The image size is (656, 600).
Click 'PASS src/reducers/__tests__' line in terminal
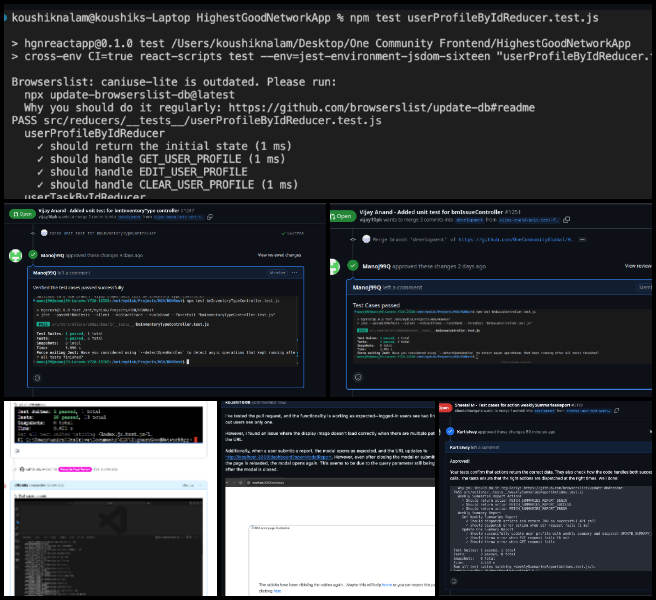(196, 121)
